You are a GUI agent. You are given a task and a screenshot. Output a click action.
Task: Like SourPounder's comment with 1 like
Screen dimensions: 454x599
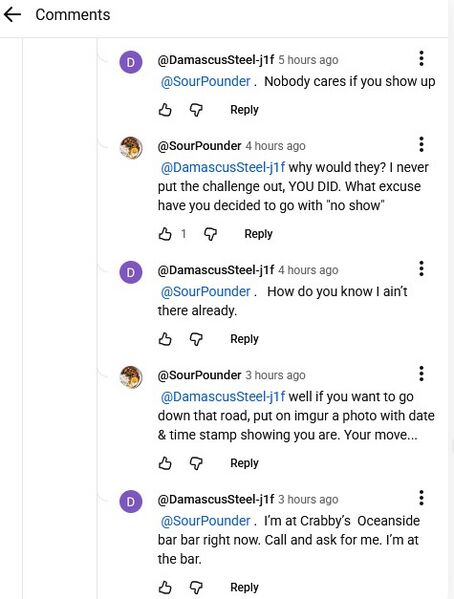pos(165,234)
